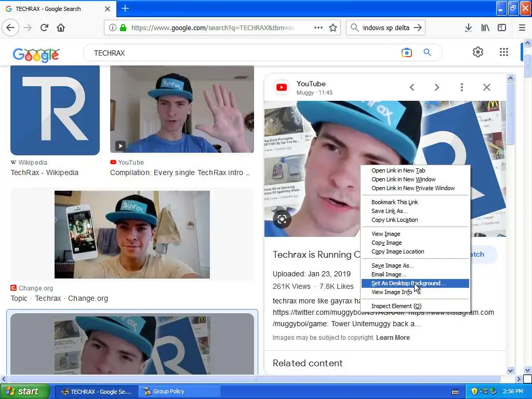Click the Firefox address bar URL
This screenshot has width=532, height=399.
pos(212,28)
